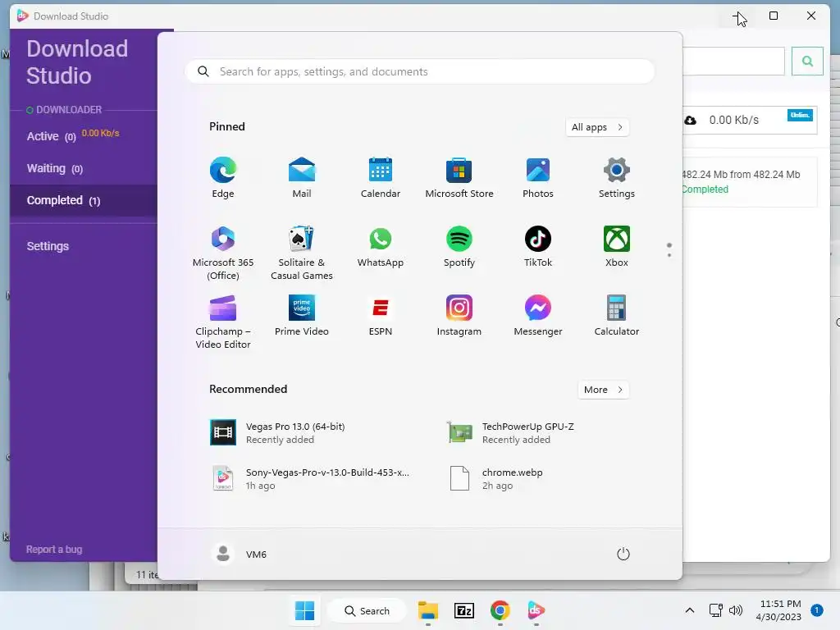Click Download Studio search input field
This screenshot has width=840, height=630.
pyautogui.click(x=734, y=61)
